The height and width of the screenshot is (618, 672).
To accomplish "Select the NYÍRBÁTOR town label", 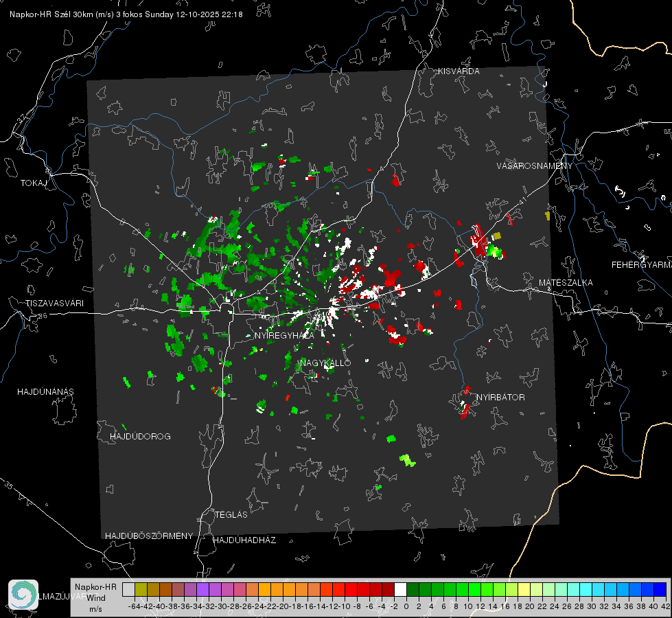I will point(500,398).
